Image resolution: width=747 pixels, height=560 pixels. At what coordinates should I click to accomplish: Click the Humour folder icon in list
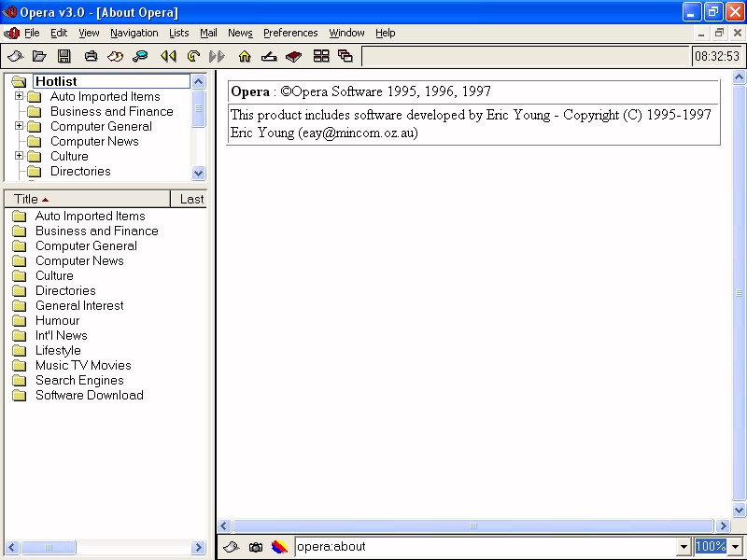pyautogui.click(x=19, y=320)
